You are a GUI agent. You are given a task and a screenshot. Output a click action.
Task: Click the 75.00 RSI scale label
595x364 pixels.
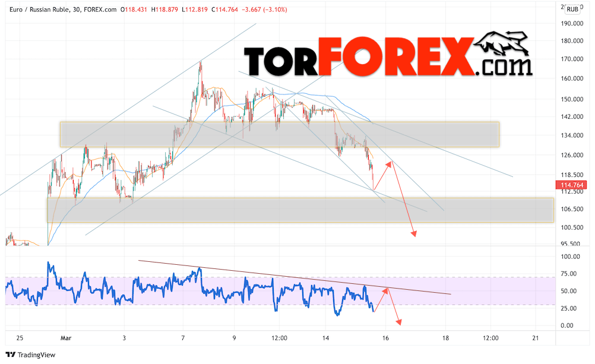569,274
